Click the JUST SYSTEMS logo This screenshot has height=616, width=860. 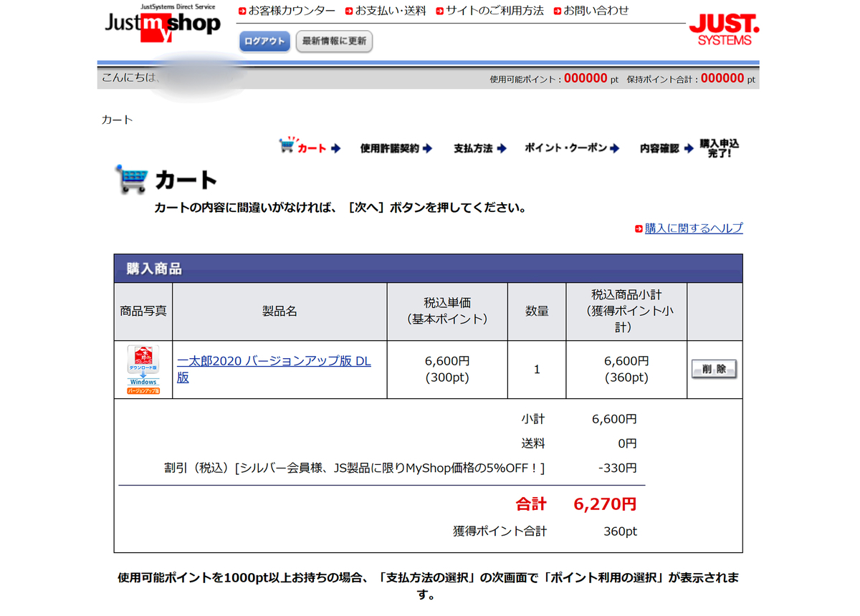724,30
